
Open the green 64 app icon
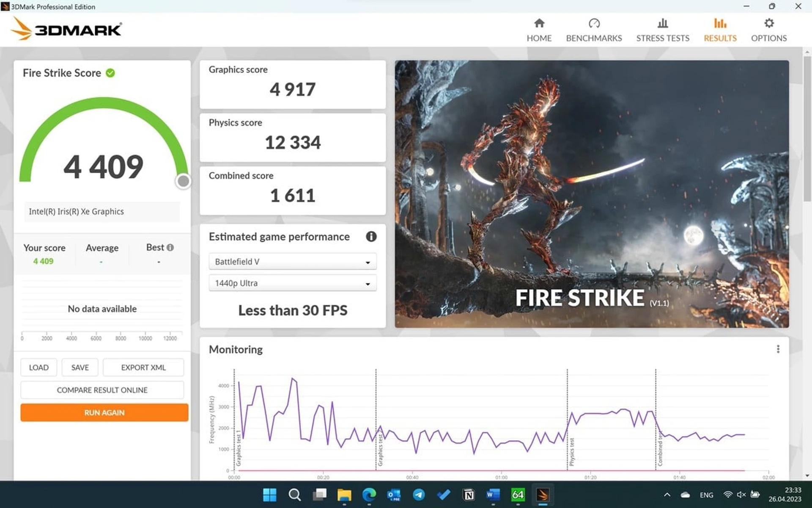click(518, 494)
